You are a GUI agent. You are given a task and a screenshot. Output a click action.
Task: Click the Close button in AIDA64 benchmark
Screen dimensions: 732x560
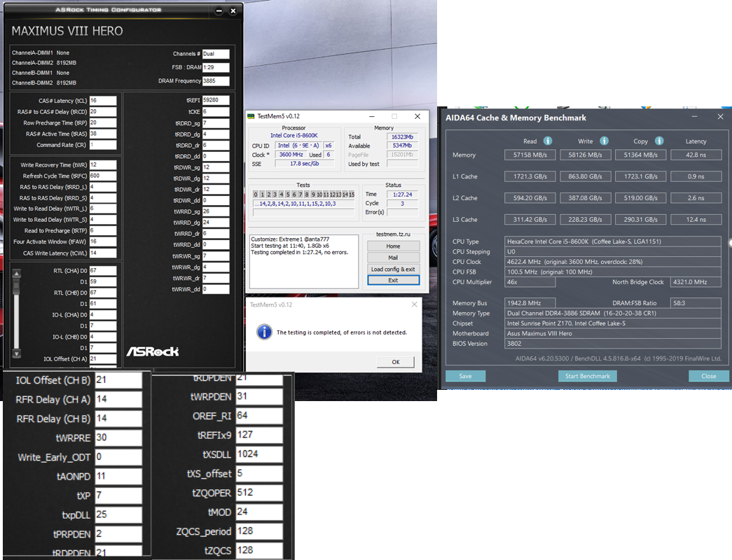coord(708,376)
